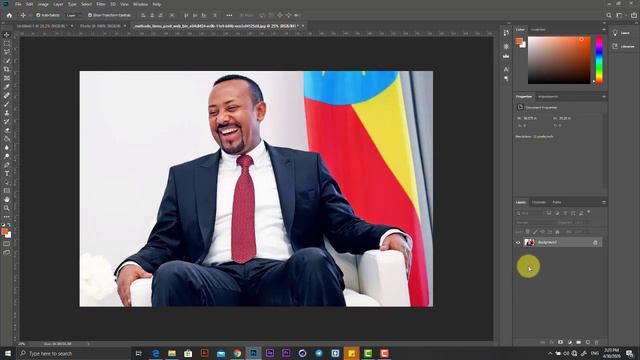
Task: Open Chrome from the taskbar
Action: tap(237, 353)
